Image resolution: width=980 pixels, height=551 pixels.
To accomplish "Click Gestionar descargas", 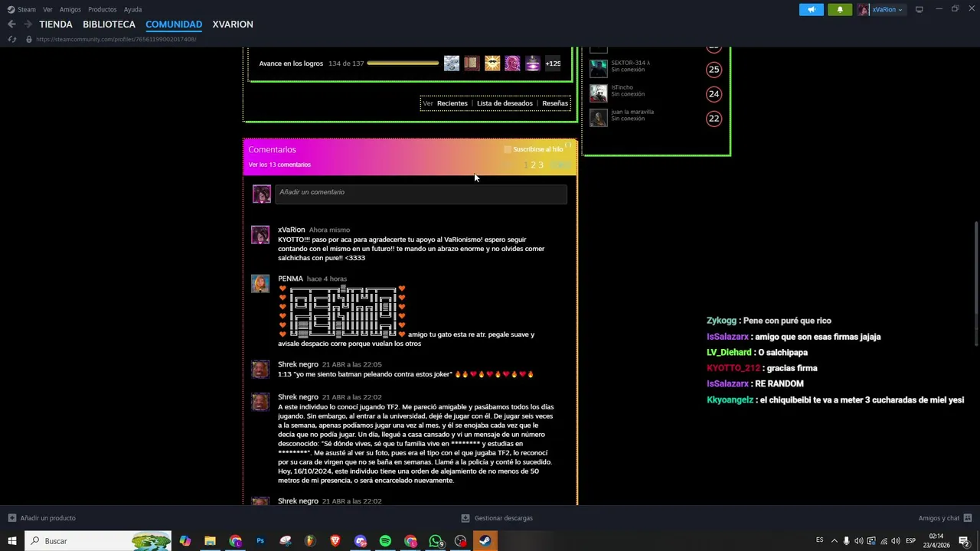I will (504, 518).
